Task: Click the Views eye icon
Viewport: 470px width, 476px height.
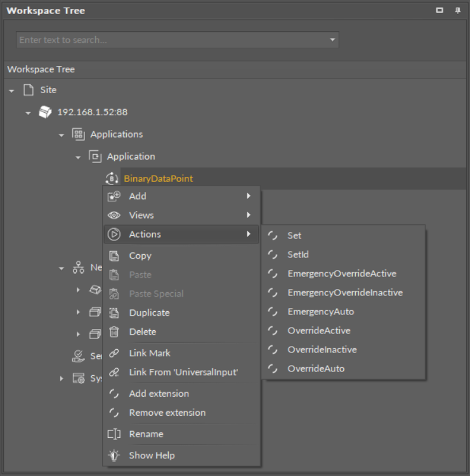Action: (114, 215)
